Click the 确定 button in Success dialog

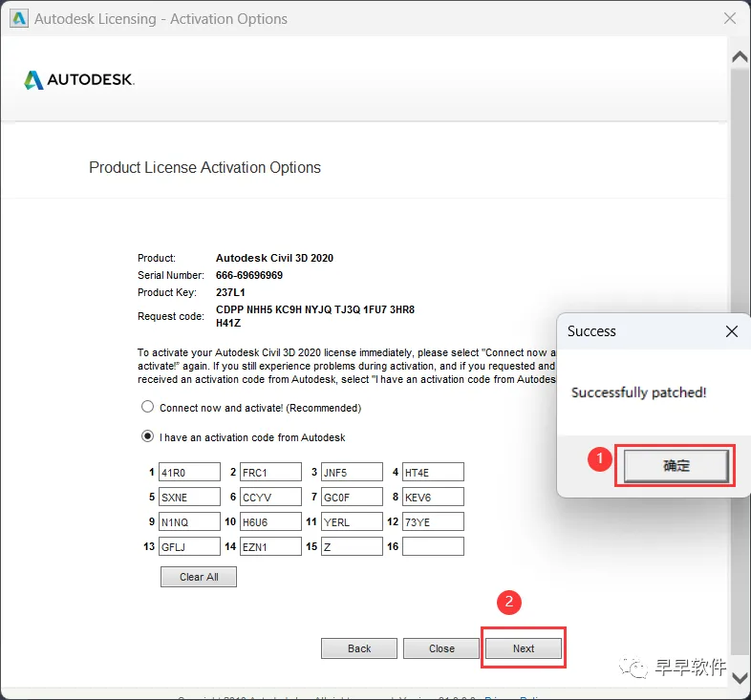[x=676, y=465]
